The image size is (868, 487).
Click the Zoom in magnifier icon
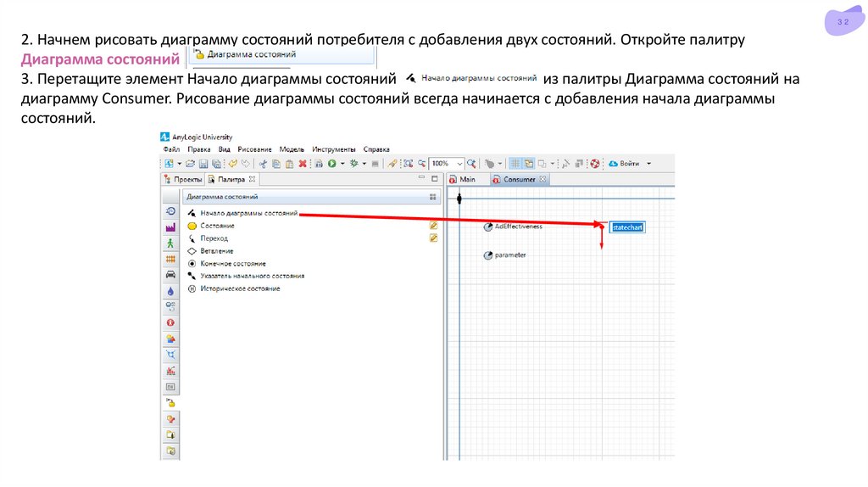[x=471, y=164]
